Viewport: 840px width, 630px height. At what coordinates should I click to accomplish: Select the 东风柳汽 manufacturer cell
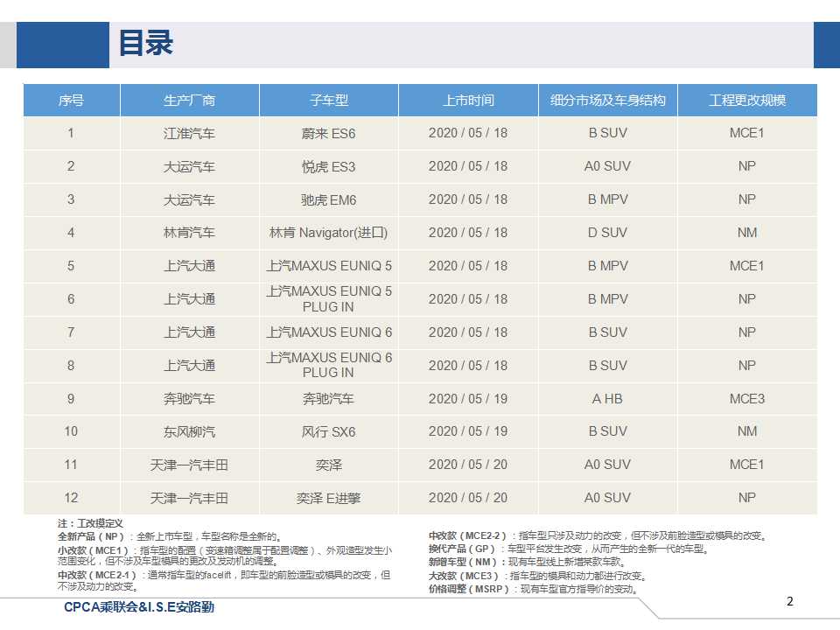tap(189, 431)
